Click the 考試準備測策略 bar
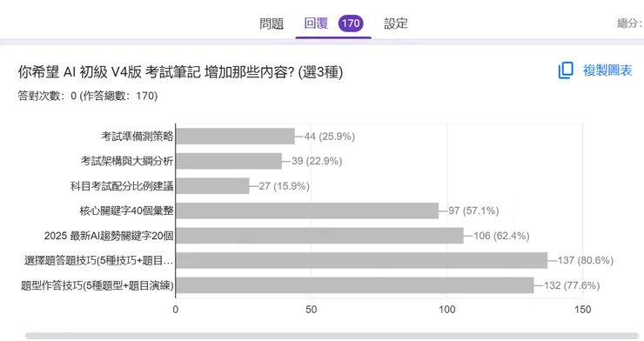This screenshot has width=644, height=341. pyautogui.click(x=235, y=137)
